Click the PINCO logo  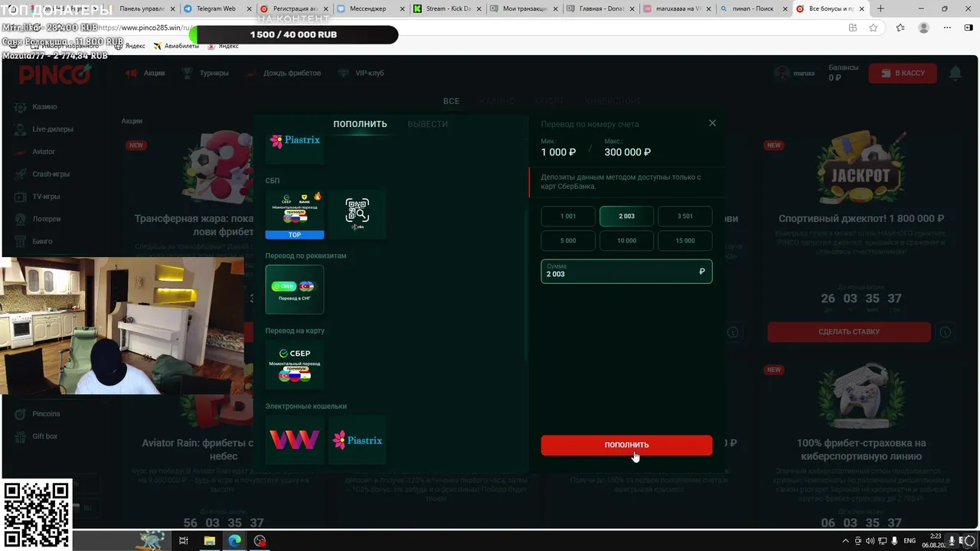(x=55, y=73)
